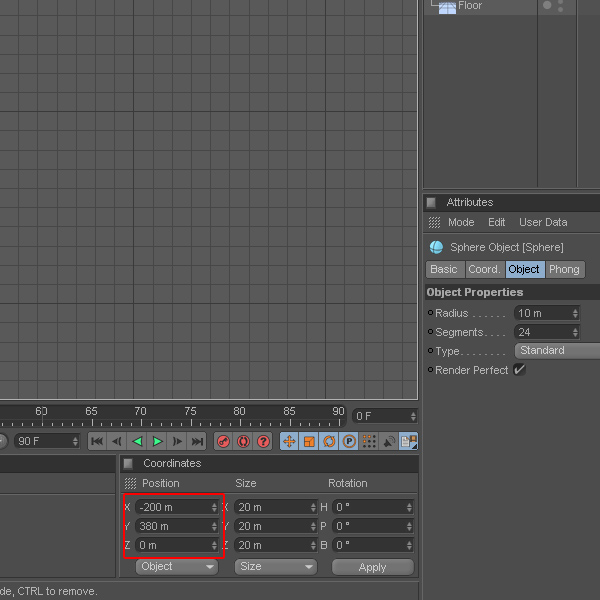Click the Size X field showing 20 m
Image resolution: width=600 pixels, height=600 pixels.
(x=276, y=507)
